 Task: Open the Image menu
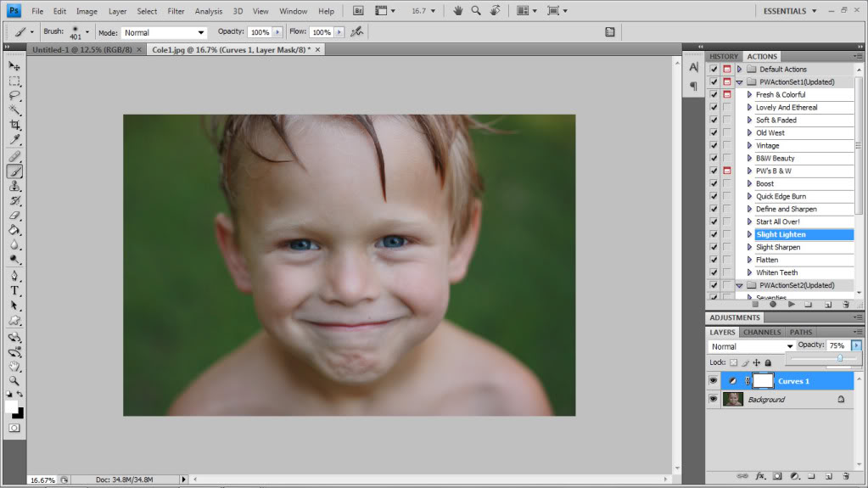point(87,11)
